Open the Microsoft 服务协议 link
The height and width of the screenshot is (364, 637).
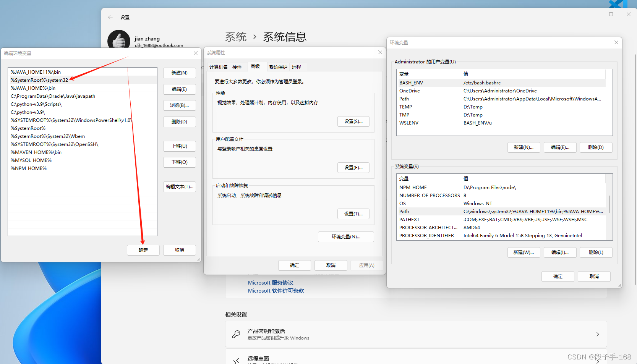click(271, 283)
